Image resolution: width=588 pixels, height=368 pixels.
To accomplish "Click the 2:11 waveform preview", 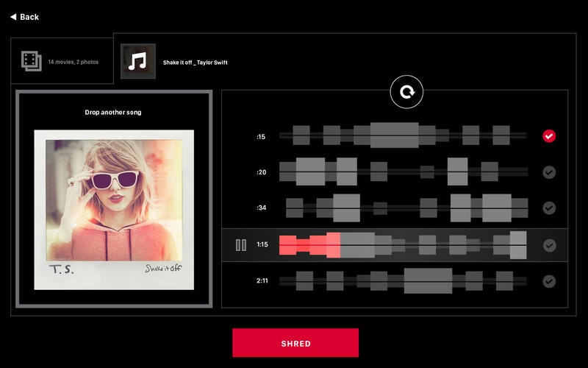I will pyautogui.click(x=403, y=280).
